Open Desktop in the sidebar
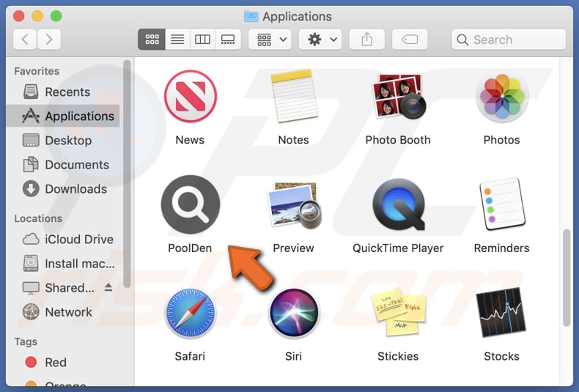The image size is (579, 392). 63,140
